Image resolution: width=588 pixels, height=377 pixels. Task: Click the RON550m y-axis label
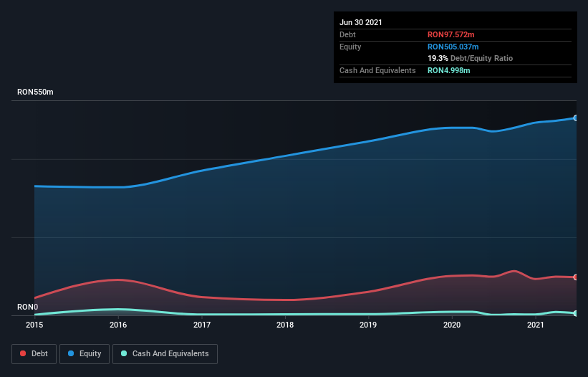35,92
